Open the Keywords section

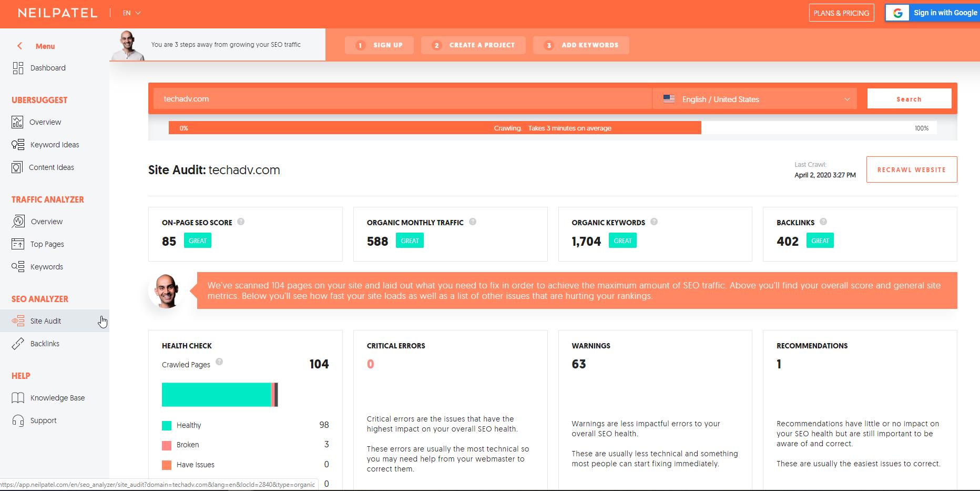point(46,266)
